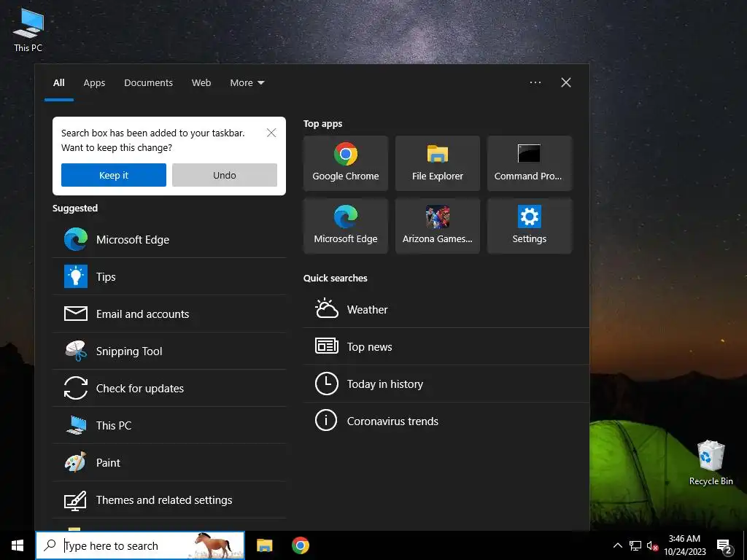The width and height of the screenshot is (747, 560).
Task: Open the taskbar clock and date
Action: [x=684, y=545]
